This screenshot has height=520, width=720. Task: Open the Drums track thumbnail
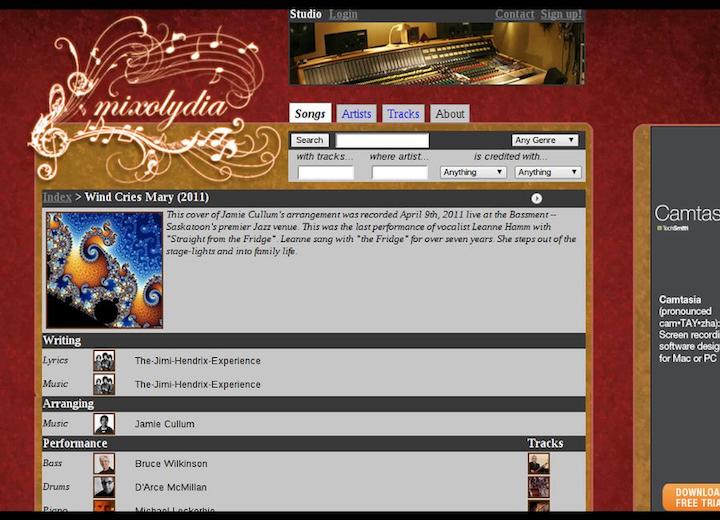tap(539, 487)
